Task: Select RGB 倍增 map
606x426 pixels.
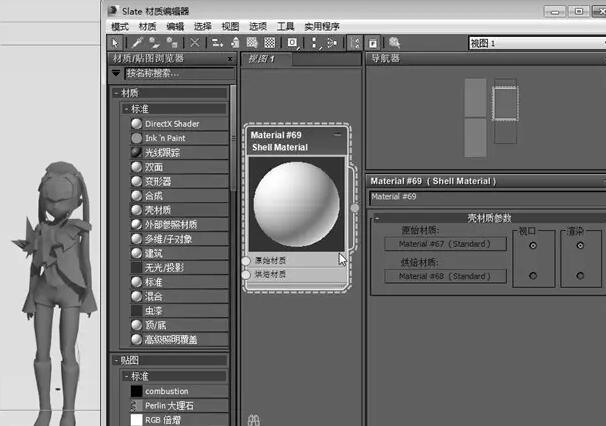Action: (x=179, y=420)
